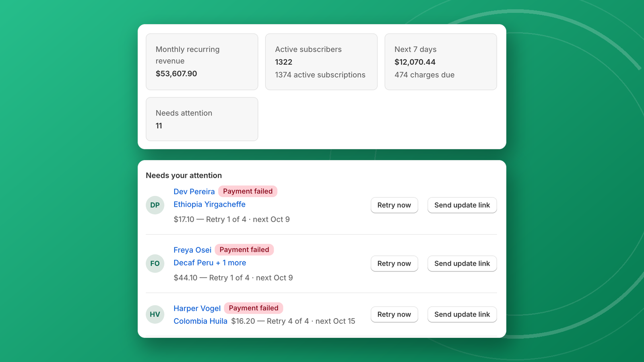Select the Needs attention summary card
644x362 pixels.
202,119
